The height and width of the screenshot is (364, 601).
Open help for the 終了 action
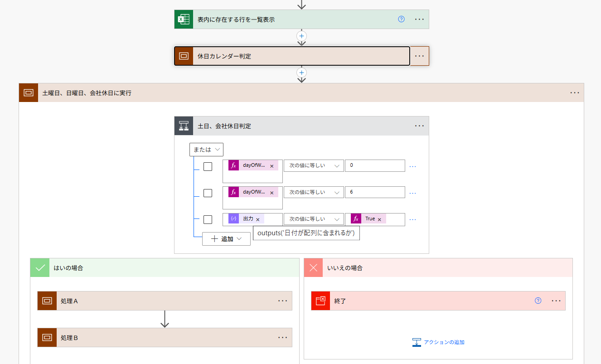(x=538, y=301)
